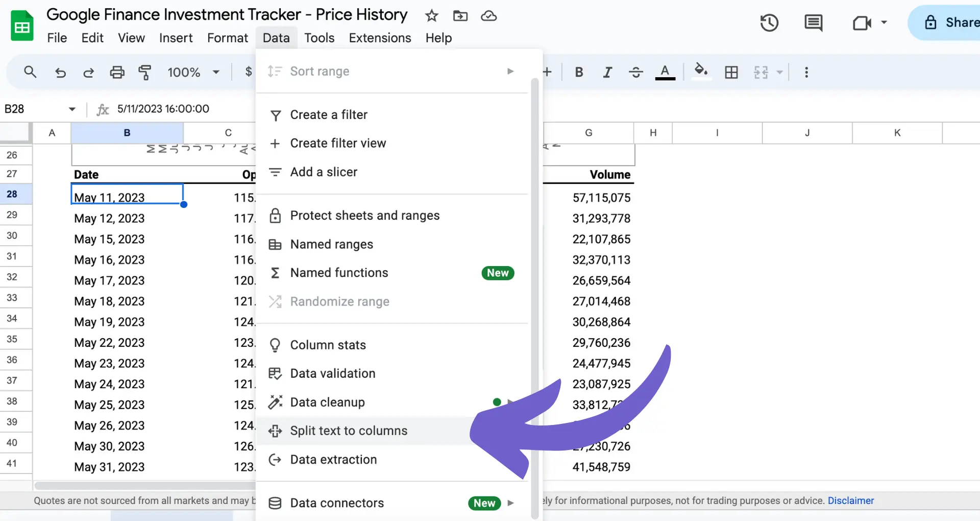Expand Data connectors submenu arrow
The width and height of the screenshot is (980, 521).
click(x=510, y=503)
